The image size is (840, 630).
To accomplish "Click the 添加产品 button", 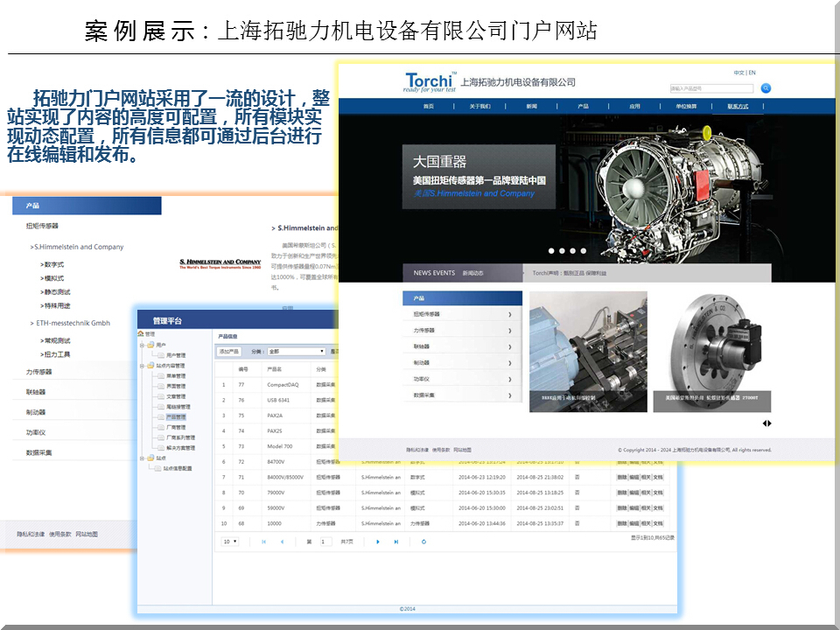I will (x=228, y=351).
